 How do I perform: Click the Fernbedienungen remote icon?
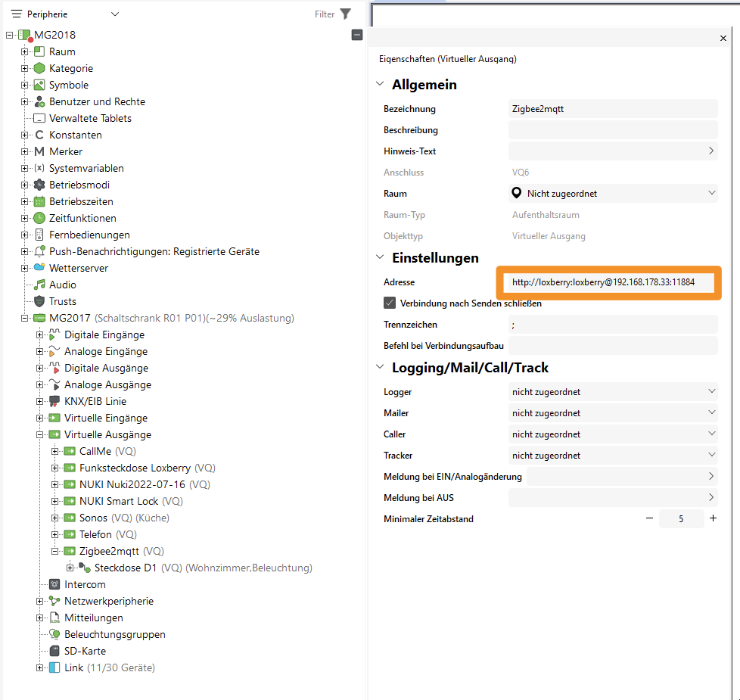(x=39, y=235)
